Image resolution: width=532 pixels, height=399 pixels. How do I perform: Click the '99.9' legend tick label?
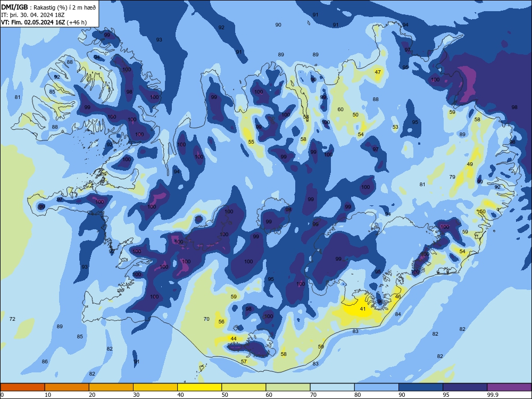click(x=492, y=395)
